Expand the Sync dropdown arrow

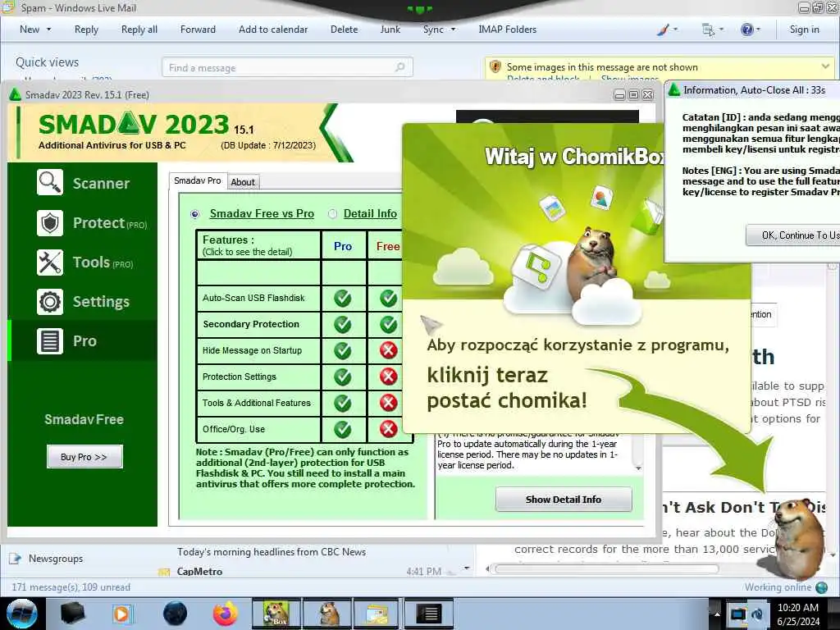point(453,30)
